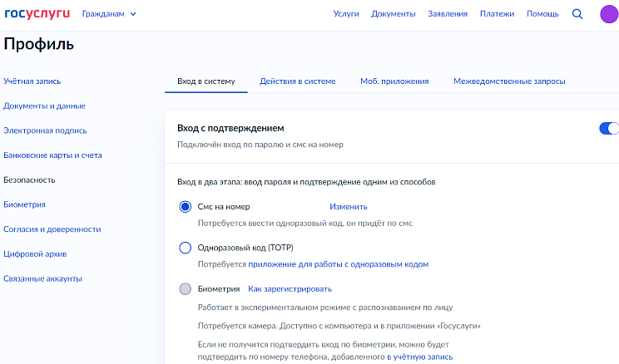Follow приложение для работы с одноразовым кодом link

pos(339,264)
